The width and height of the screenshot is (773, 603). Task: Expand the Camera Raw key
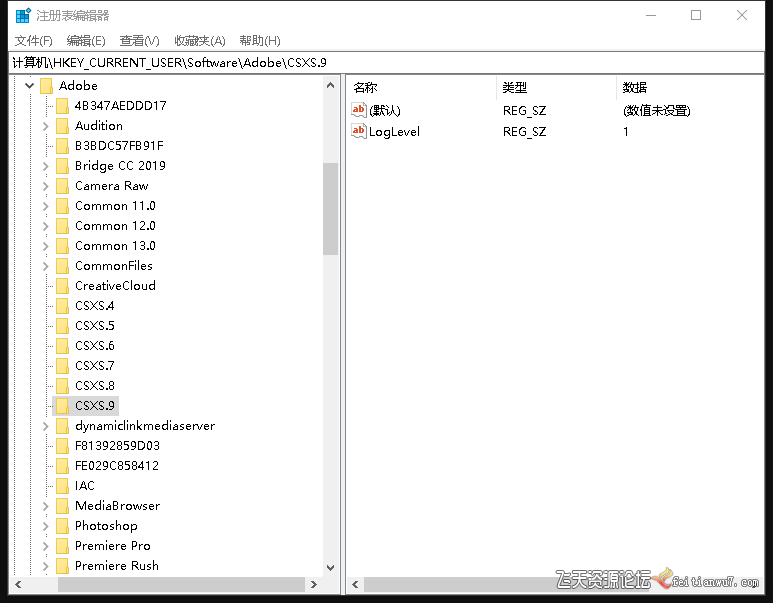coord(46,186)
